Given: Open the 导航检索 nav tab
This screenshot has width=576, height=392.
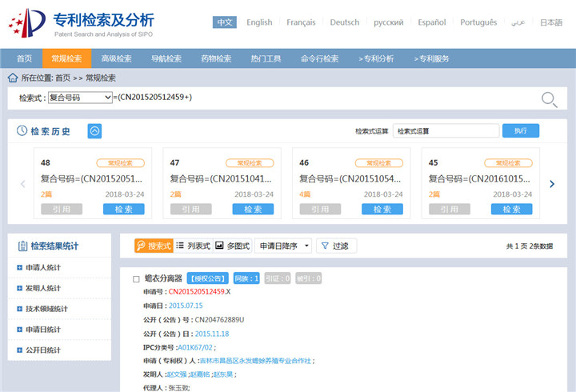Looking at the screenshot, I should pos(166,58).
